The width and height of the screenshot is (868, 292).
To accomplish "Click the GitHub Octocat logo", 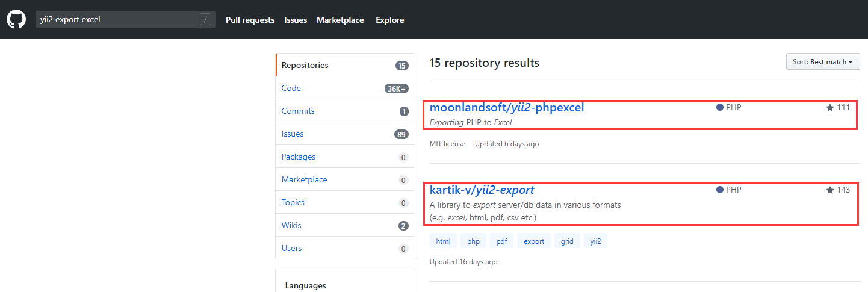I will point(16,19).
